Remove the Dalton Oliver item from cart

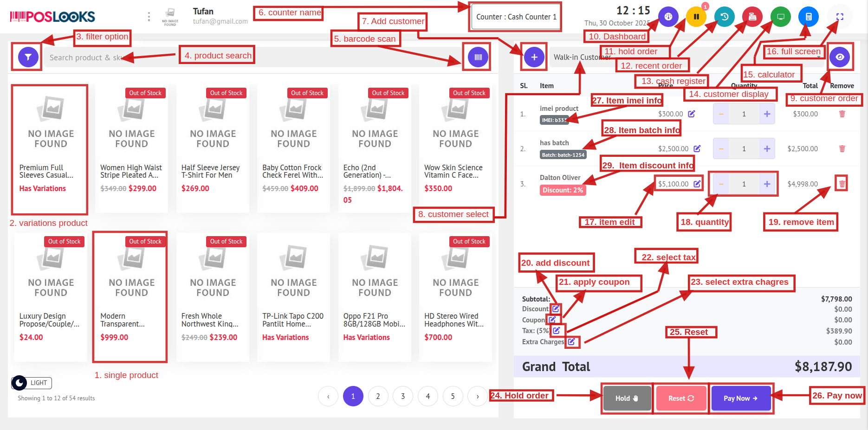(x=842, y=184)
